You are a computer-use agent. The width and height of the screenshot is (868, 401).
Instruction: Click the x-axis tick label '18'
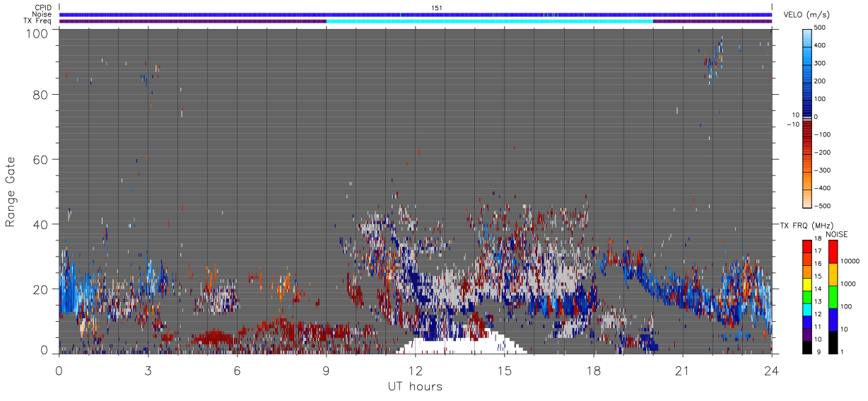pyautogui.click(x=593, y=371)
